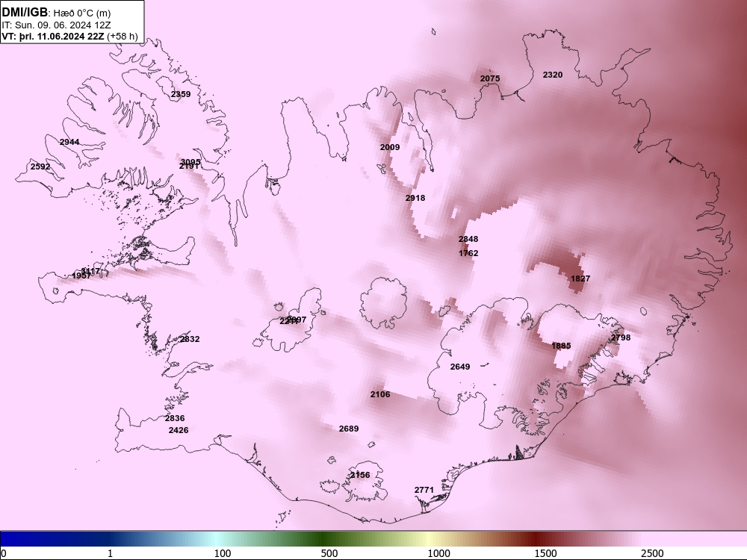Click the 2832 map value
This screenshot has width=747, height=560.
click(190, 339)
